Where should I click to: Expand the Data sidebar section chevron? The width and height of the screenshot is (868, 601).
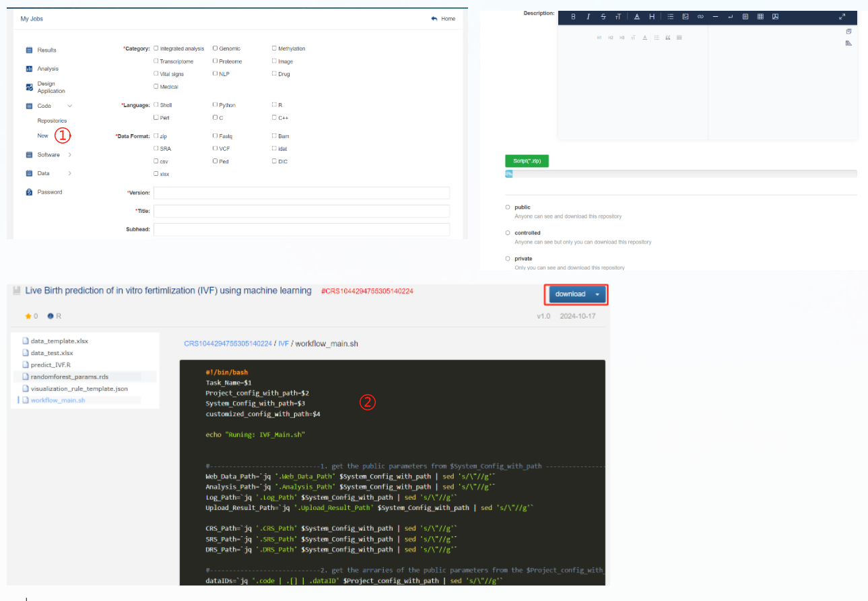[x=70, y=174]
